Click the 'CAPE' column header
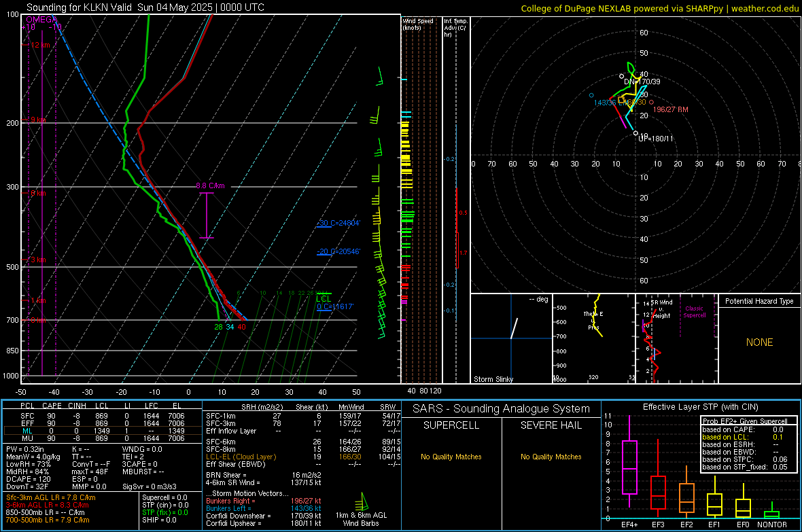Viewport: 802px width, 532px height. [x=52, y=406]
